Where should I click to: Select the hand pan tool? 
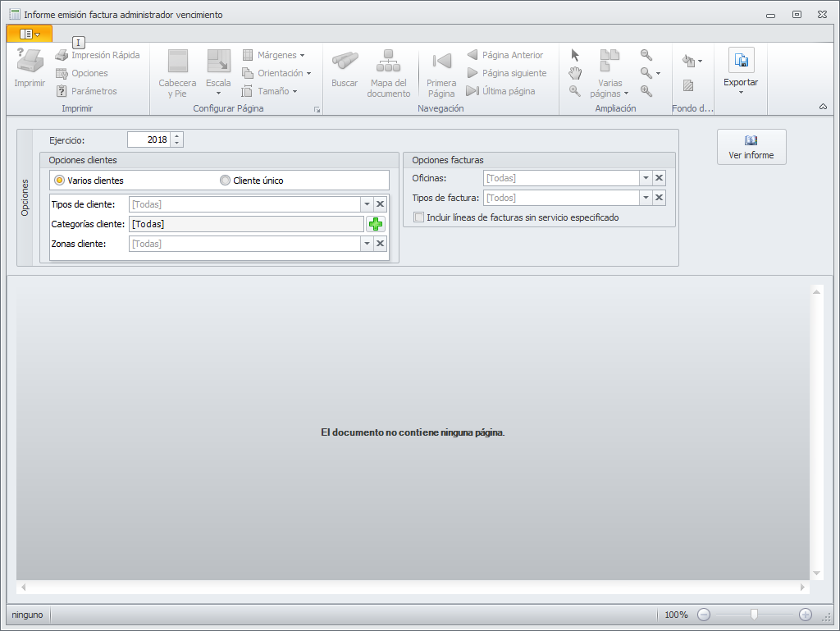(x=575, y=73)
